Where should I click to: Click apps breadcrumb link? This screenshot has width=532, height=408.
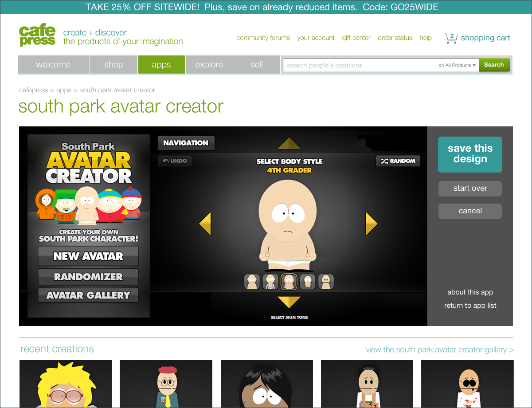[x=64, y=90]
